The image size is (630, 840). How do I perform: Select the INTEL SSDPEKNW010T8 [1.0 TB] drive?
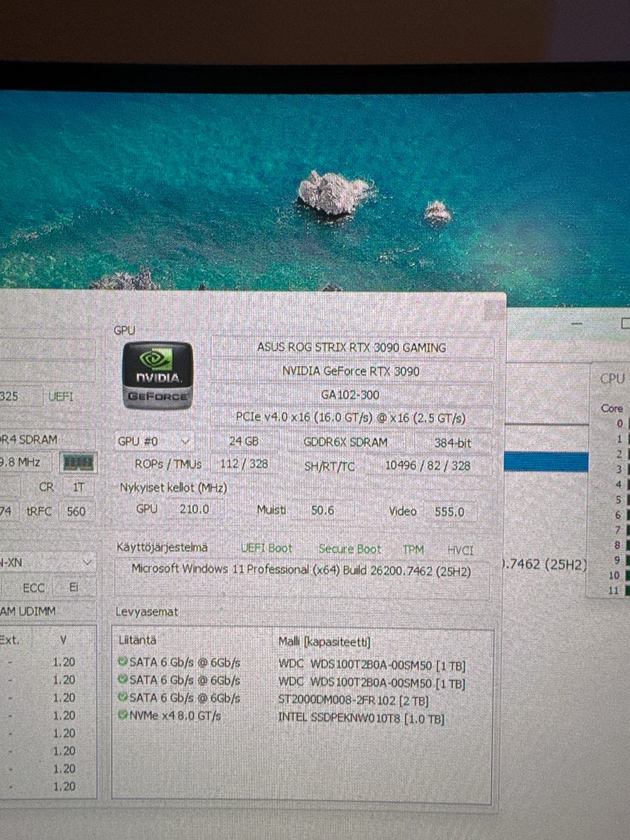(362, 719)
